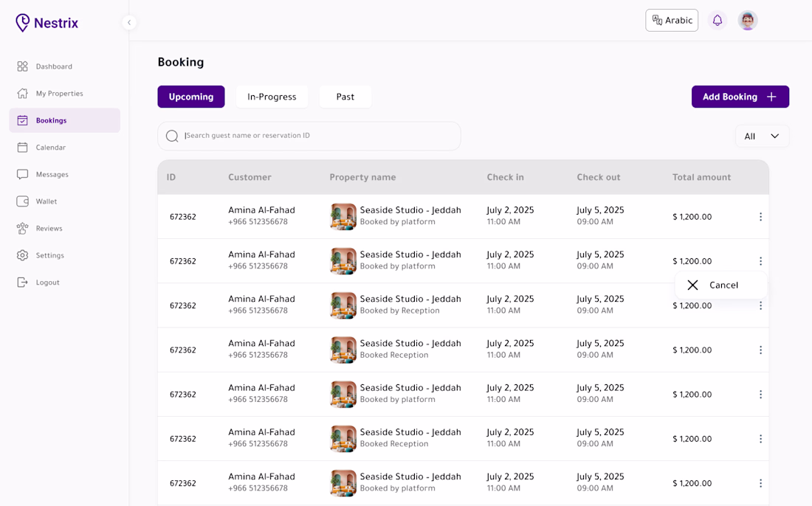Screen dimensions: 812x506
Task: Open the three-dot menu of the first booking row
Action: [x=760, y=217]
